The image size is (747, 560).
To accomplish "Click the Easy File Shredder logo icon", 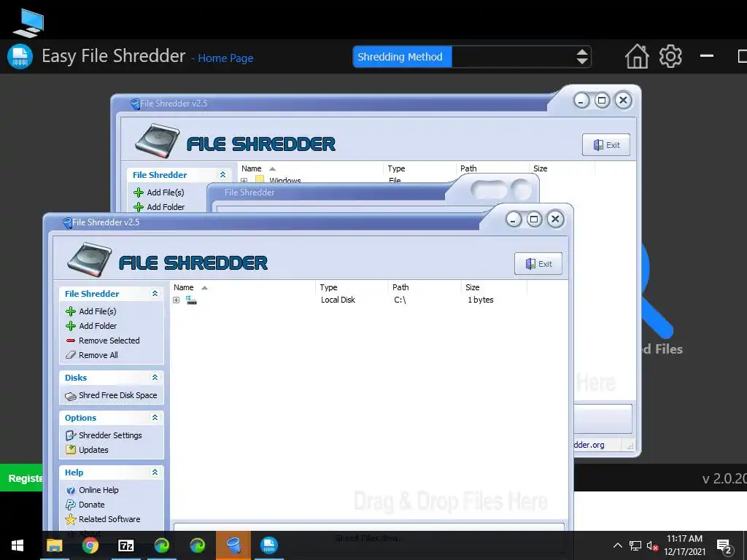I will pyautogui.click(x=20, y=57).
